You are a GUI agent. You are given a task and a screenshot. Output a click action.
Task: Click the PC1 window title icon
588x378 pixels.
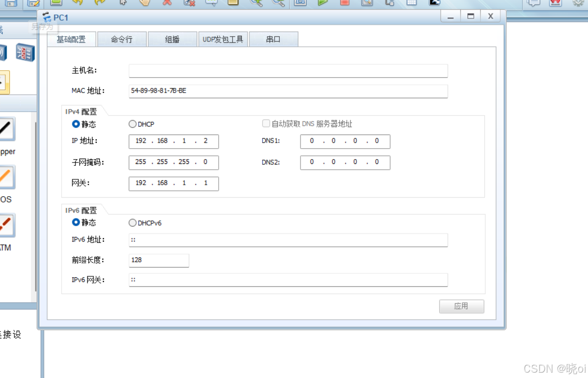point(47,17)
